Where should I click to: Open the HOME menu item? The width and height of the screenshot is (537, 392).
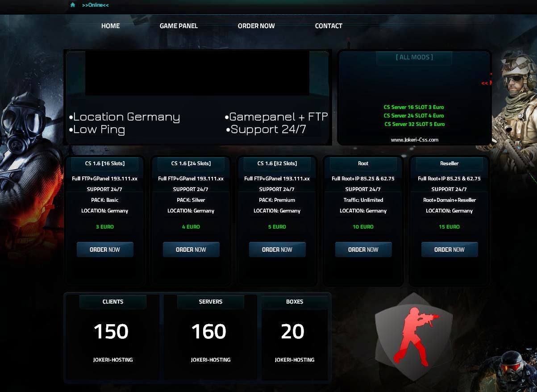tap(110, 26)
